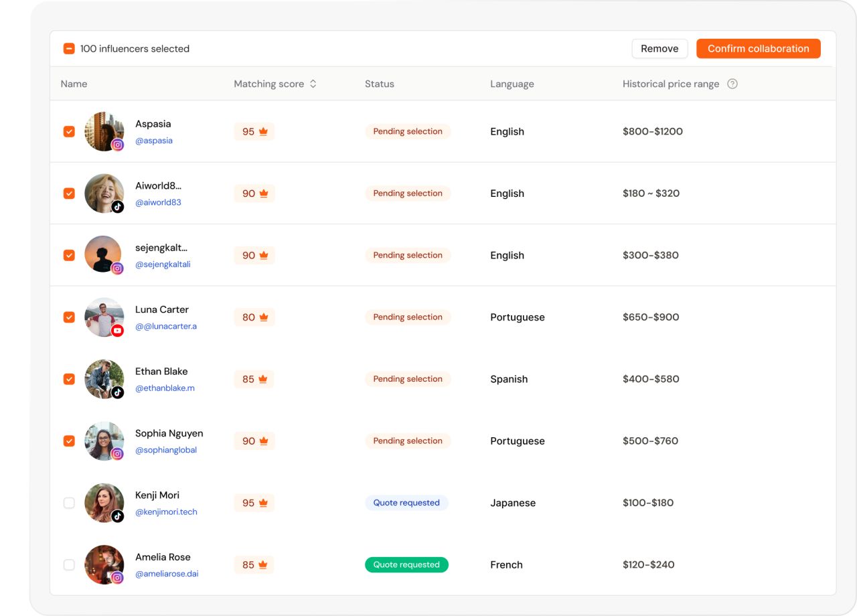Click the Instagram badge on Sophia Nguyen's avatar
The height and width of the screenshot is (616, 857).
pyautogui.click(x=118, y=454)
